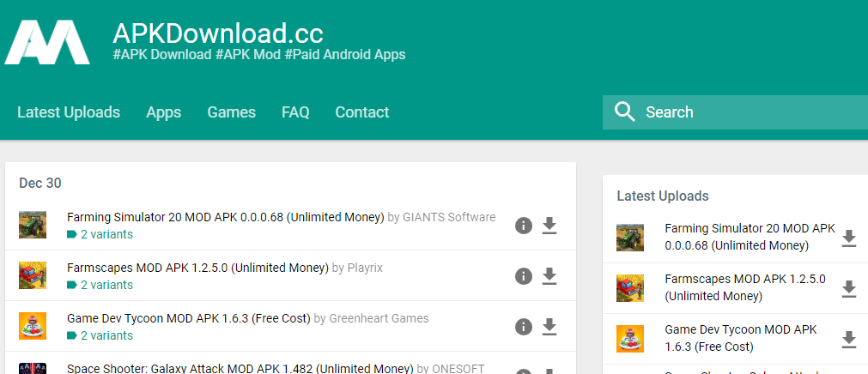Image resolution: width=868 pixels, height=374 pixels.
Task: Click the APKDownload.cc logo icon
Action: (47, 42)
